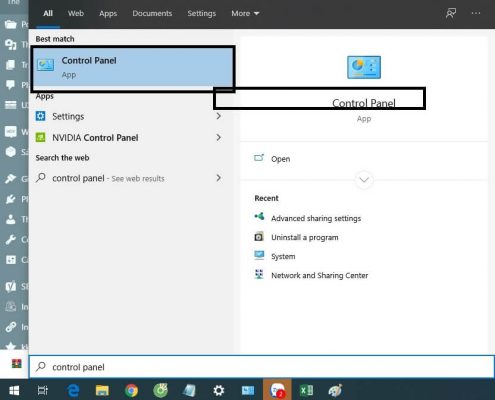The image size is (495, 400).
Task: Open File Explorer from taskbar
Action: tap(102, 390)
